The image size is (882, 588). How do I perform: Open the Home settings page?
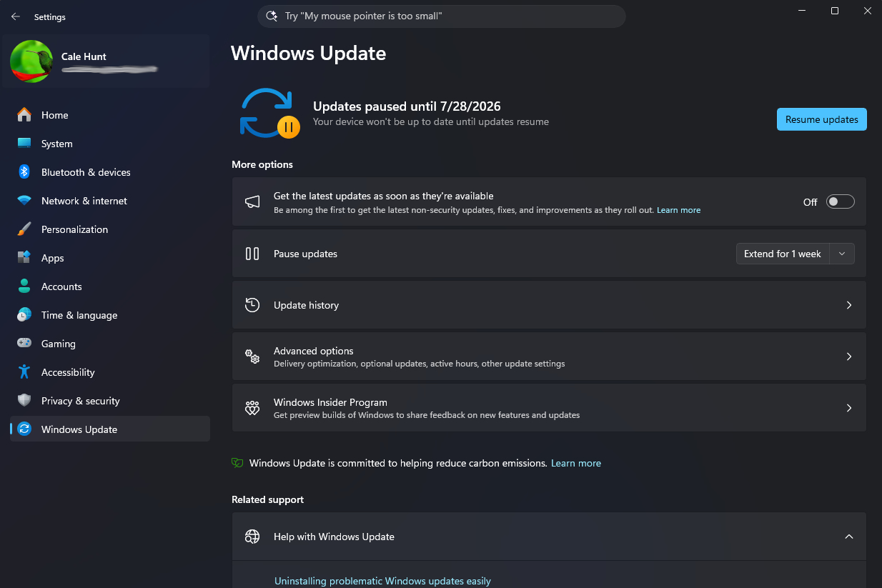click(x=110, y=115)
